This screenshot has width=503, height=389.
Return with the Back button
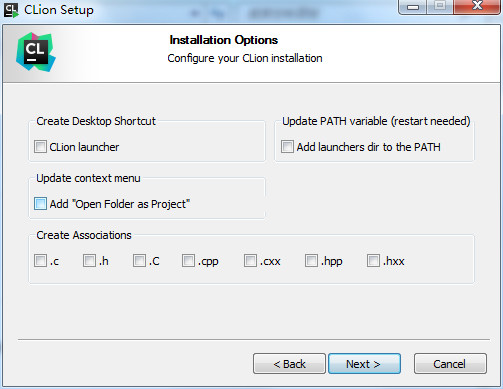pyautogui.click(x=289, y=364)
